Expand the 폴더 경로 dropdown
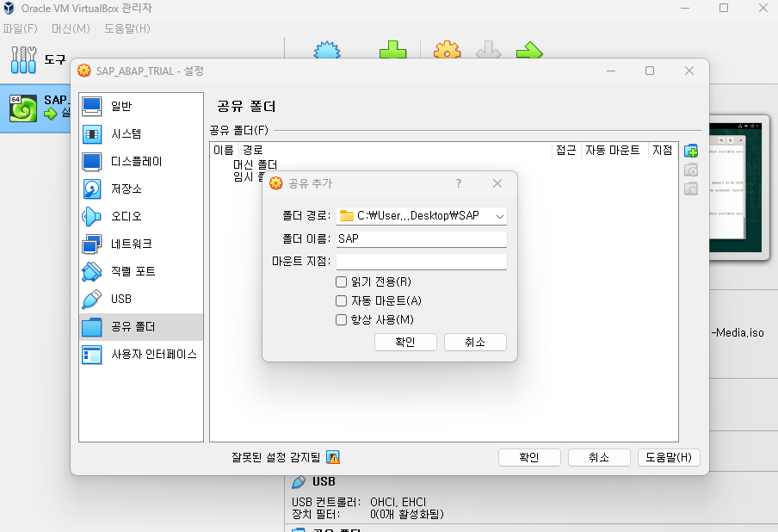Image resolution: width=778 pixels, height=532 pixels. click(500, 216)
